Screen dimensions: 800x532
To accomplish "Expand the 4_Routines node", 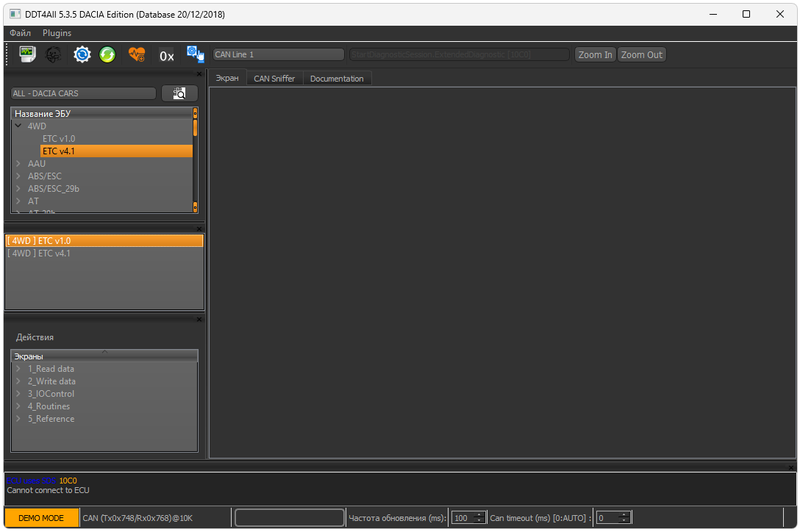I will click(x=18, y=406).
